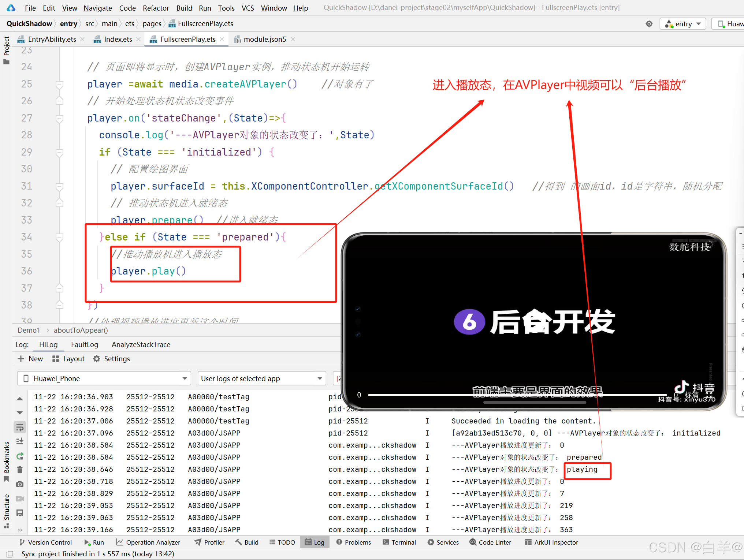
Task: Click the screenshot camera icon
Action: pyautogui.click(x=20, y=484)
